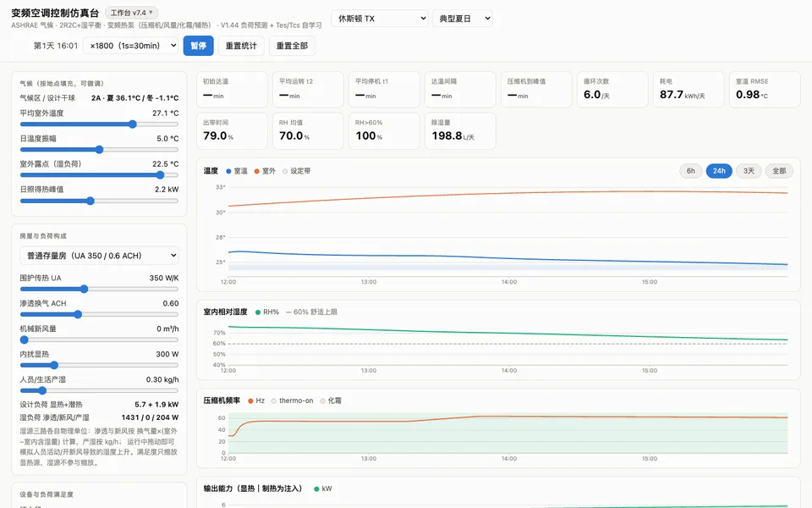
Task: Select the 全部 time range tab
Action: 779,171
